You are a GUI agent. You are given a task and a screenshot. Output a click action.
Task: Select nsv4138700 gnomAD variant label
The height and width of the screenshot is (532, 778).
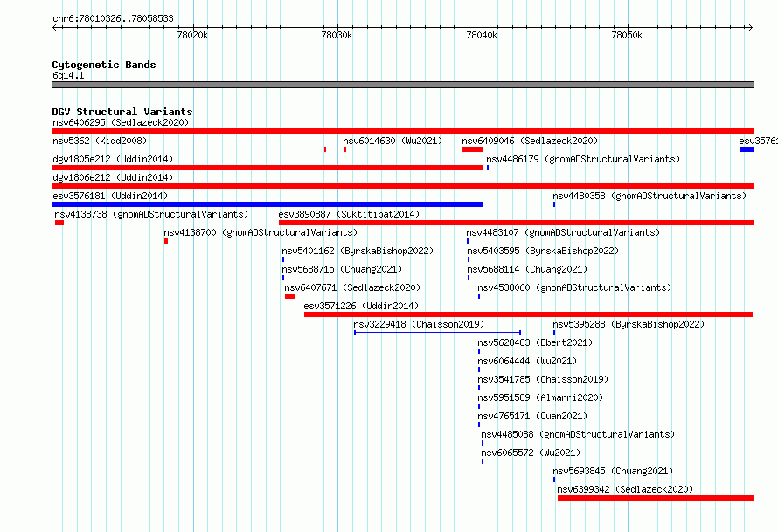point(260,232)
